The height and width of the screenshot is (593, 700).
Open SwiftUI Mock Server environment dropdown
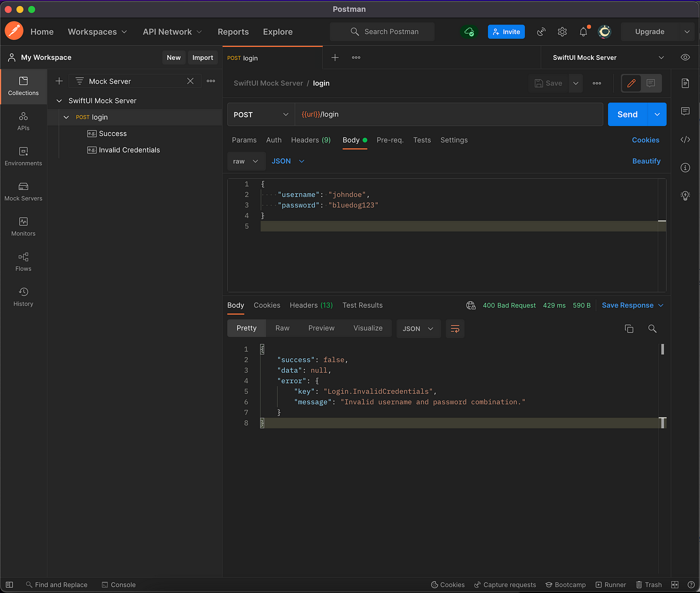click(x=608, y=57)
